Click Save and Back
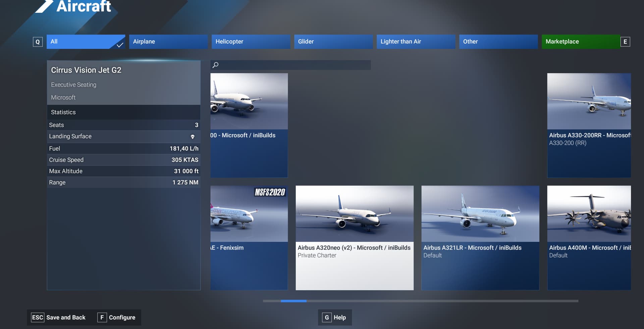The image size is (644, 329). [x=66, y=317]
